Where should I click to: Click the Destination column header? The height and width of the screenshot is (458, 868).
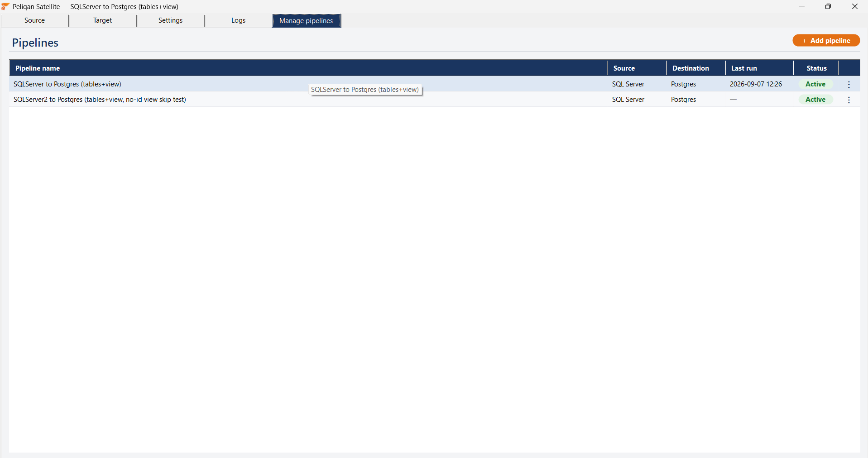(696, 68)
